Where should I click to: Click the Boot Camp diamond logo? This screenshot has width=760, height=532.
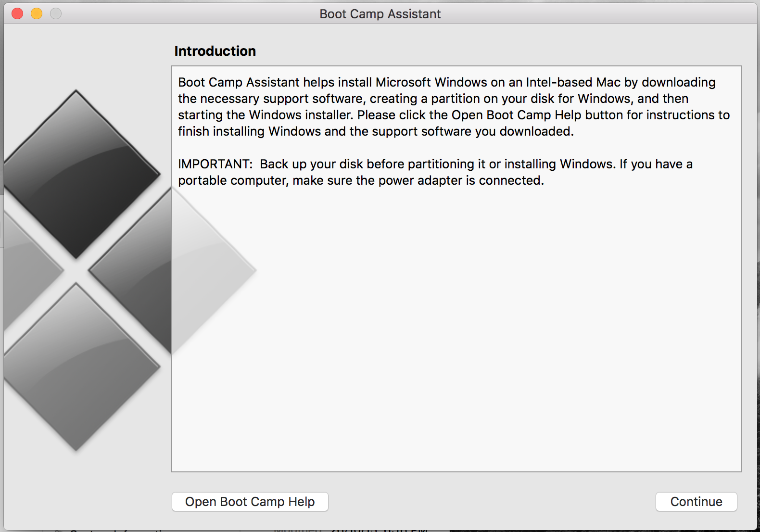tap(130, 270)
